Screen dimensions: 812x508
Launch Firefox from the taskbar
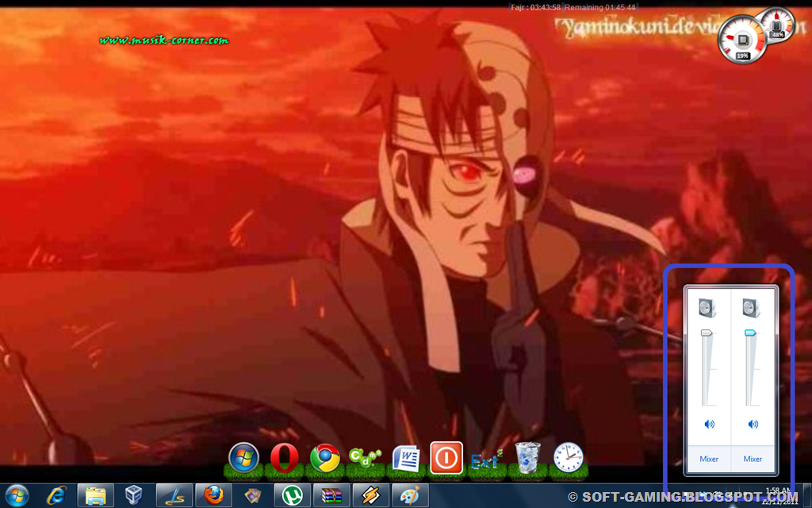(213, 495)
